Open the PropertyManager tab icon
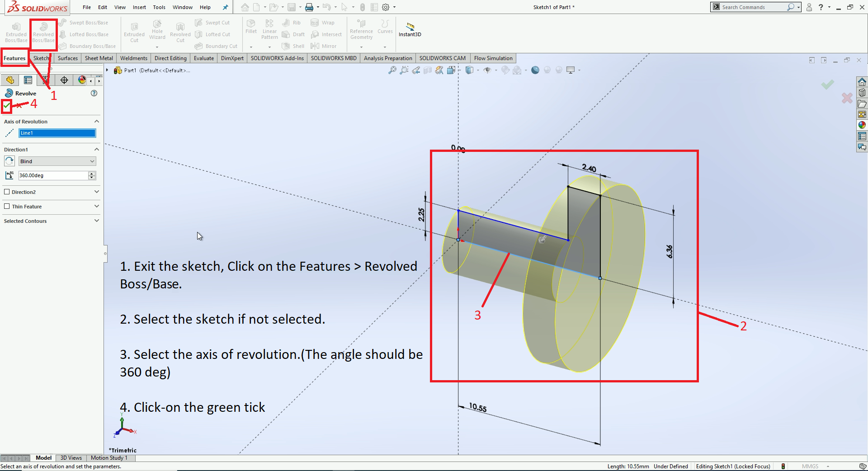Viewport: 868px width, 471px height. click(x=28, y=80)
